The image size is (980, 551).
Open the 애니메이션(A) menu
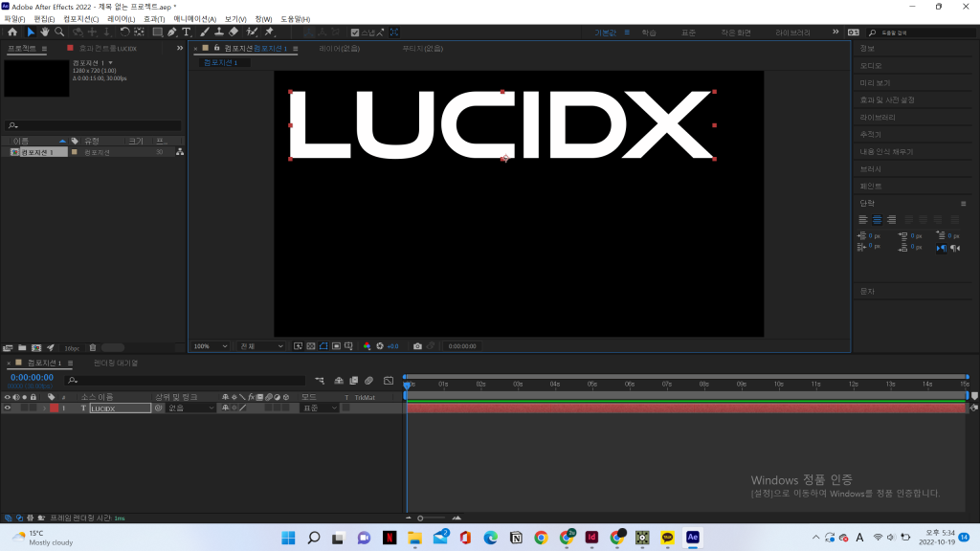194,19
